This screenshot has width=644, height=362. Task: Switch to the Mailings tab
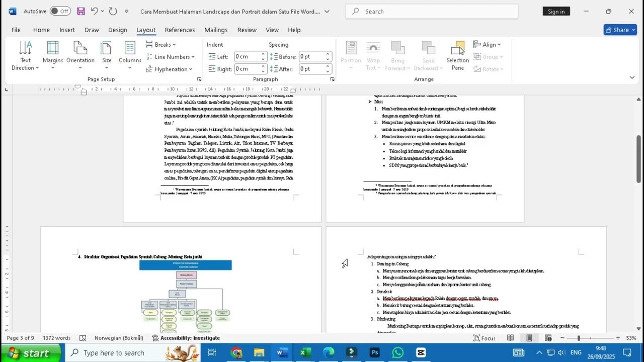point(216,30)
